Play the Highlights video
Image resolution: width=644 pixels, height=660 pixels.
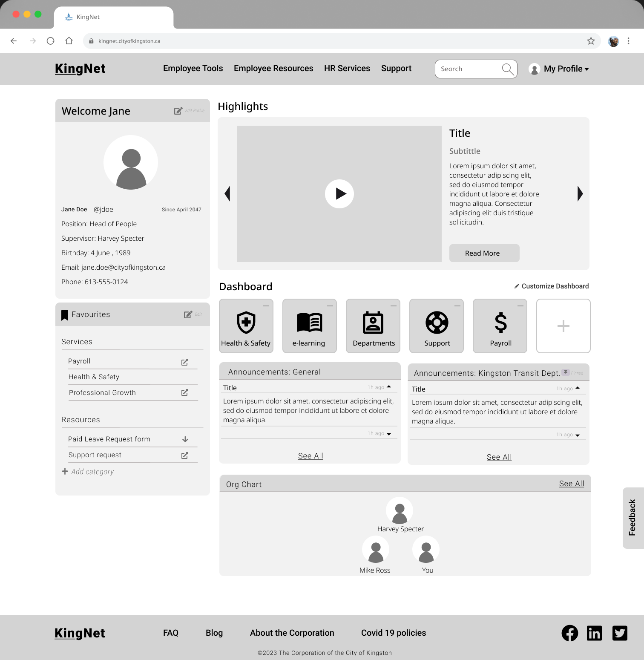click(x=339, y=193)
